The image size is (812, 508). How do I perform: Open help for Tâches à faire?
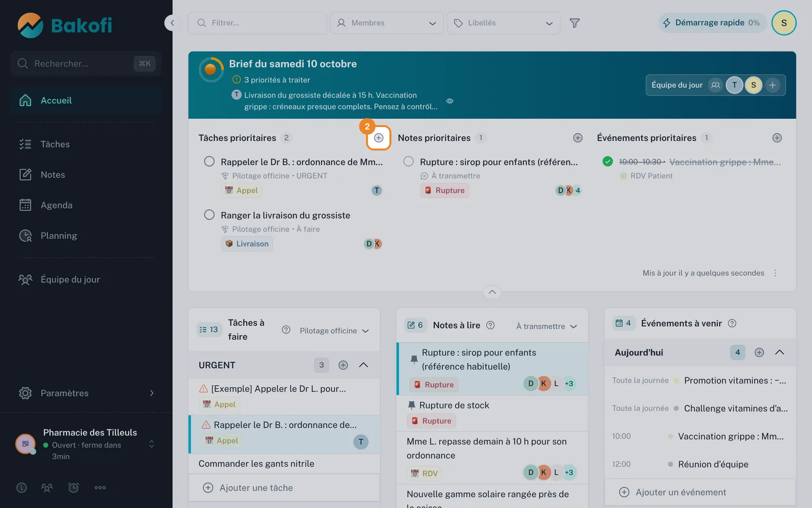pyautogui.click(x=286, y=330)
